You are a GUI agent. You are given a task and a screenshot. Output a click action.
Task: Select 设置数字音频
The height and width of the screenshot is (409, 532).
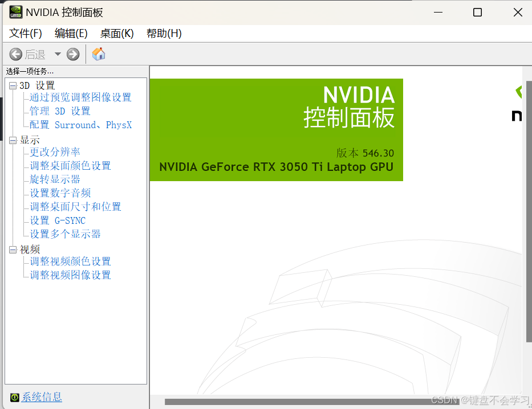60,193
